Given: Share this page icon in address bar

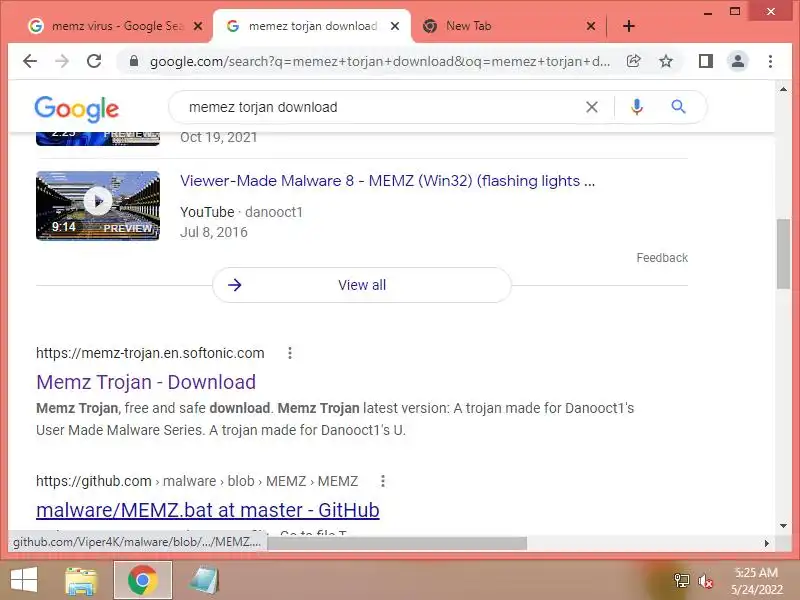Looking at the screenshot, I should (633, 61).
